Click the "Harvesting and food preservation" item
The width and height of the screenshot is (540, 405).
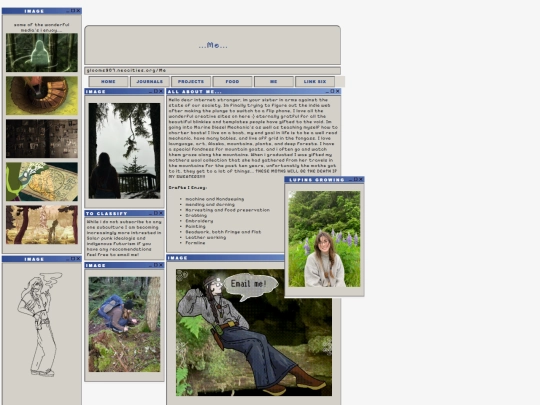227,210
